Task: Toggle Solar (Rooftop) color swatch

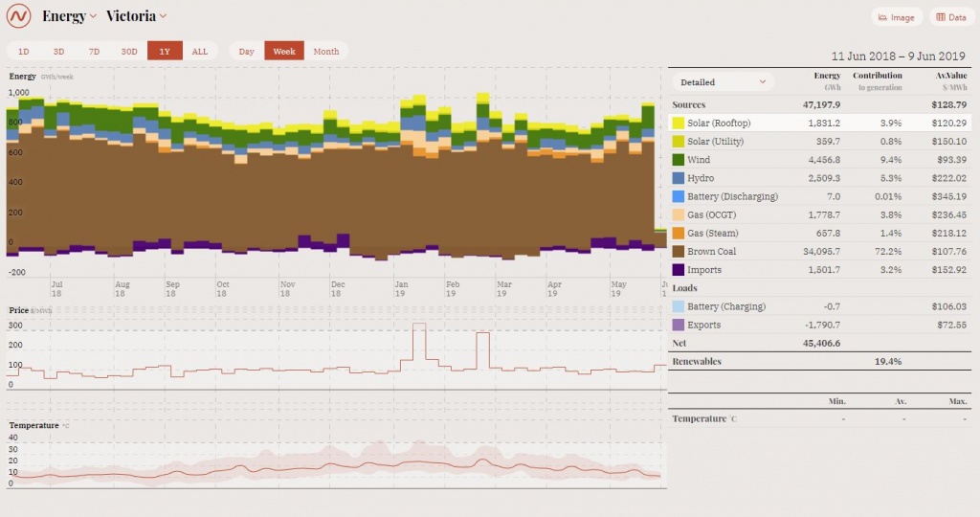Action: click(x=679, y=124)
